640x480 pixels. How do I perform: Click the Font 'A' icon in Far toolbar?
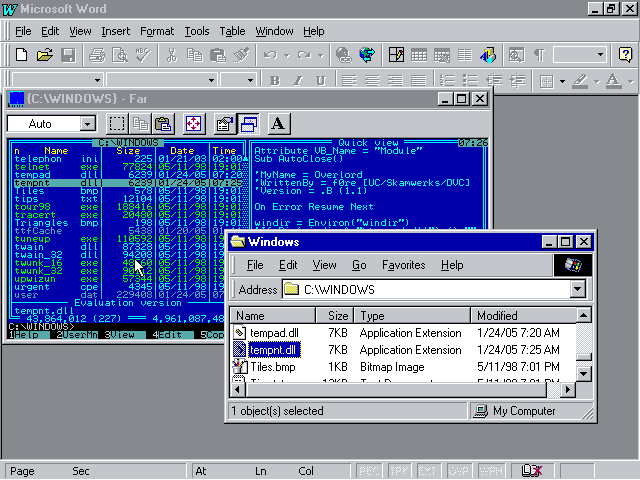pyautogui.click(x=278, y=124)
